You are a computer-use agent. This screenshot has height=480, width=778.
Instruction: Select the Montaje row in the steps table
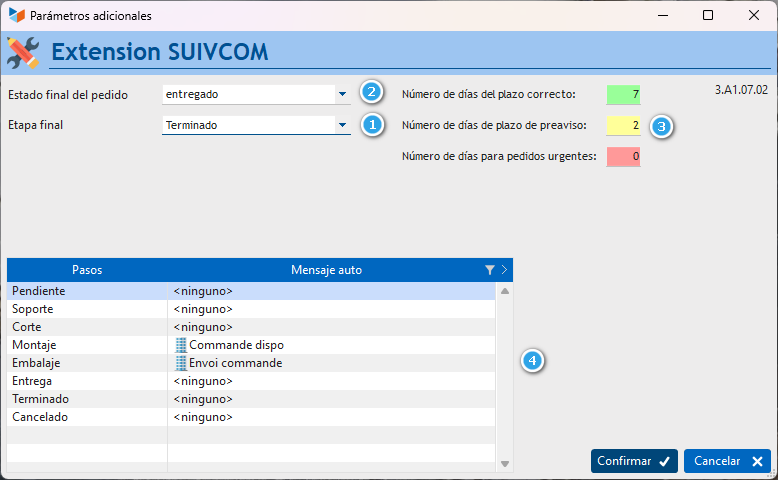click(251, 345)
